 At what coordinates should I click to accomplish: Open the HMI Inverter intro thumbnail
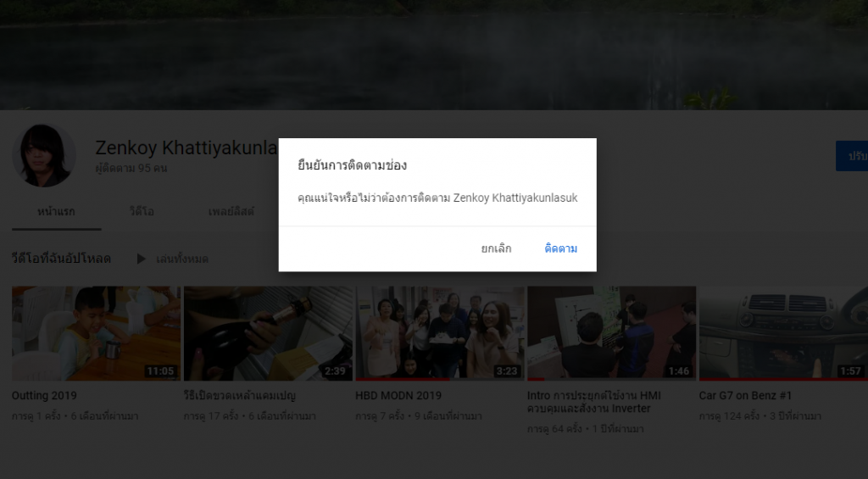click(x=612, y=333)
